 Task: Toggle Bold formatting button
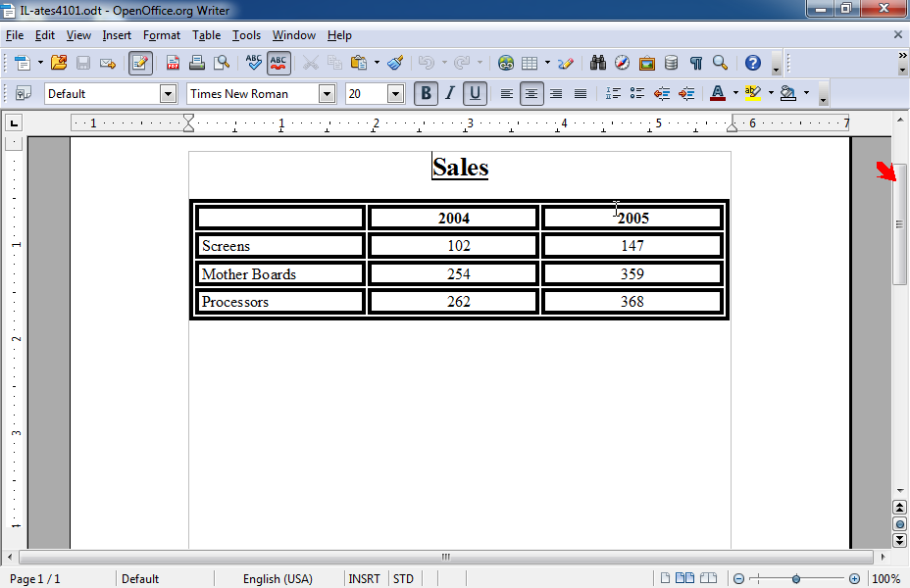[426, 93]
